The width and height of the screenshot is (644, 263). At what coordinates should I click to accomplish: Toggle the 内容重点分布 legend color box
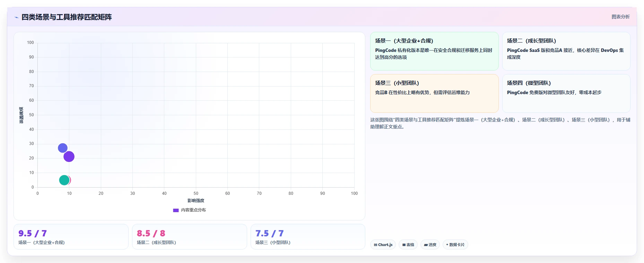176,210
